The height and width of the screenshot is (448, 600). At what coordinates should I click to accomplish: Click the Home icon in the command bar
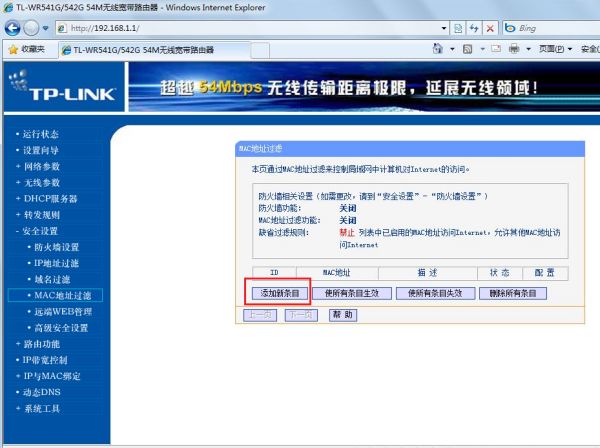[x=437, y=49]
